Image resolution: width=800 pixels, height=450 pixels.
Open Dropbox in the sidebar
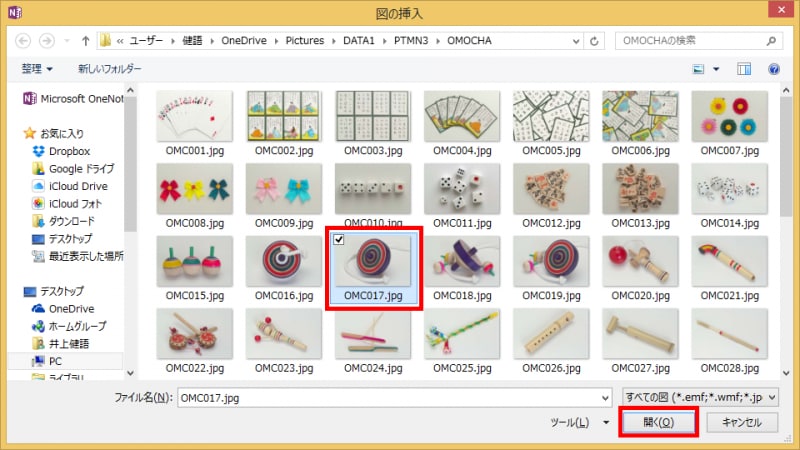61,152
